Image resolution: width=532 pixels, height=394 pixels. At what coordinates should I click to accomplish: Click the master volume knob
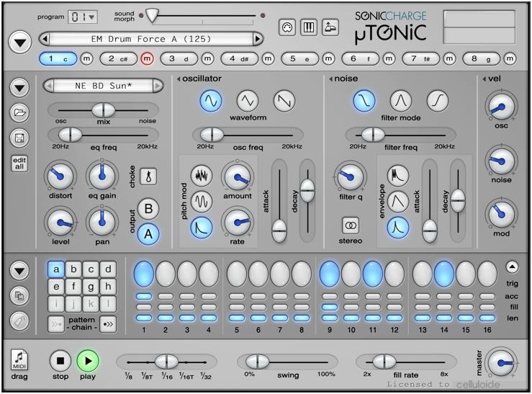point(501,363)
